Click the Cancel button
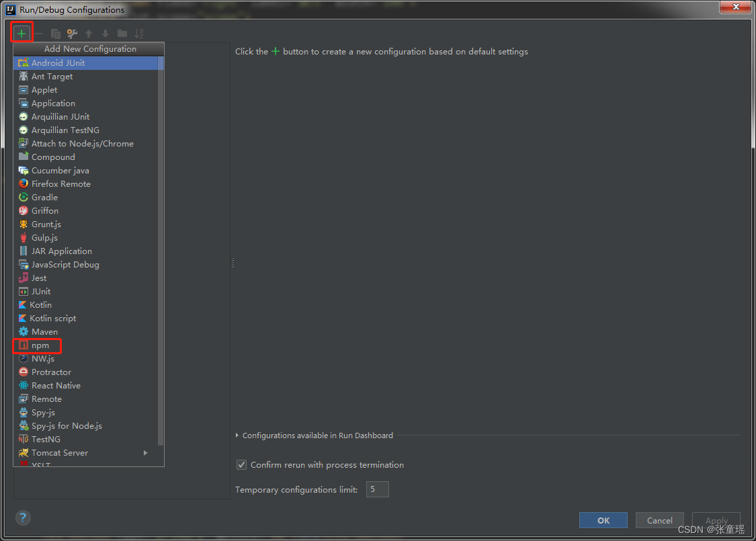This screenshot has width=756, height=541. tap(660, 520)
